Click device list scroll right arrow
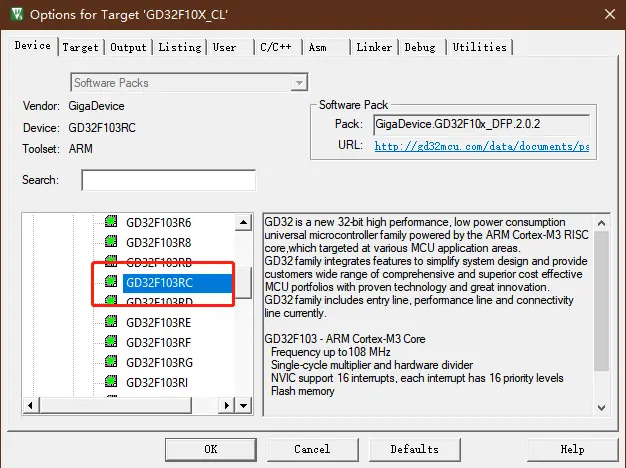Image resolution: width=626 pixels, height=468 pixels. (x=226, y=406)
